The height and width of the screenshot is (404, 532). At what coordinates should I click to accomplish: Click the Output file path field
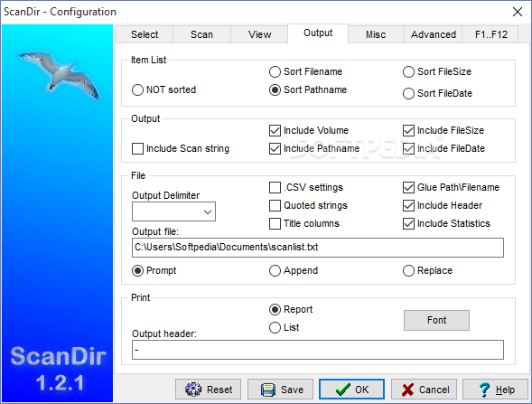click(x=318, y=248)
